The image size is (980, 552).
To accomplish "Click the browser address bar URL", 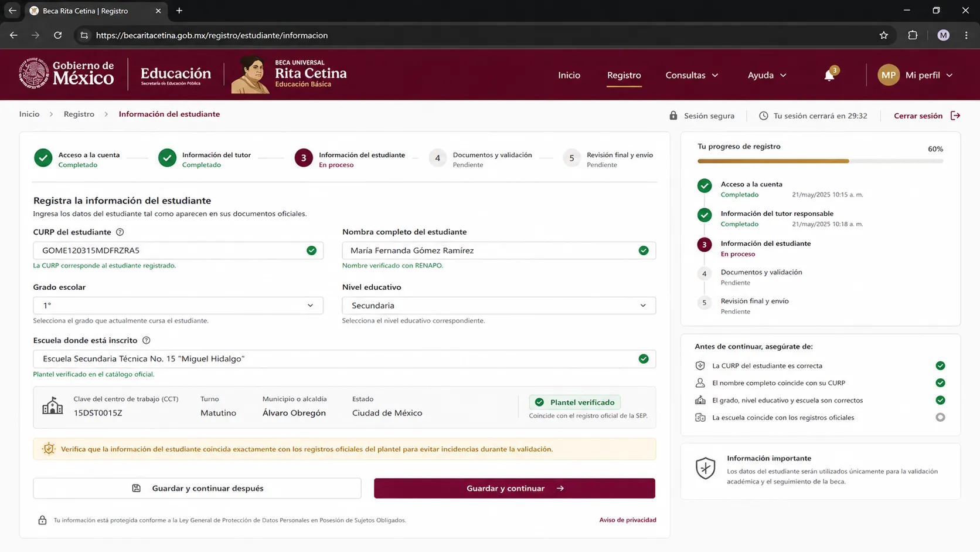I will tap(212, 35).
